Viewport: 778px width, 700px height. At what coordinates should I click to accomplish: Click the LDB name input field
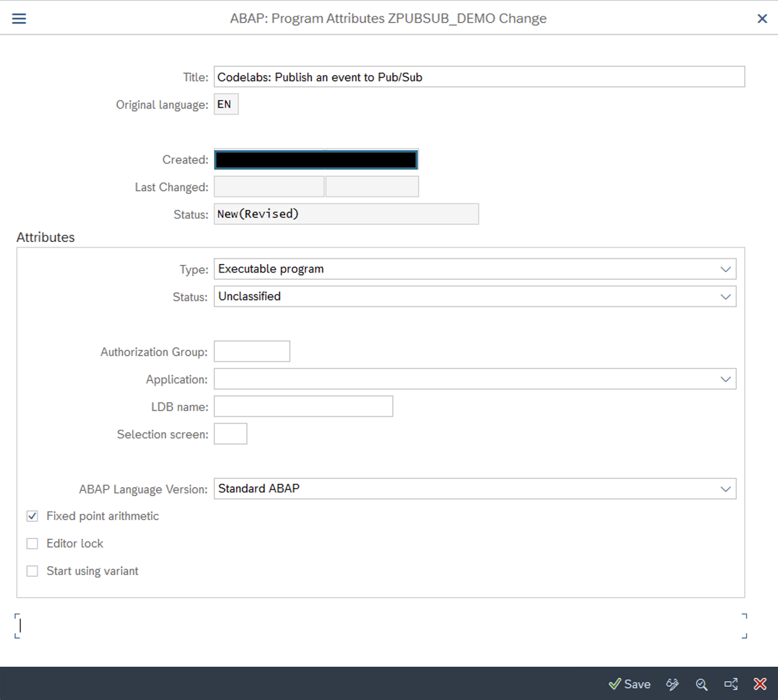pyautogui.click(x=303, y=406)
